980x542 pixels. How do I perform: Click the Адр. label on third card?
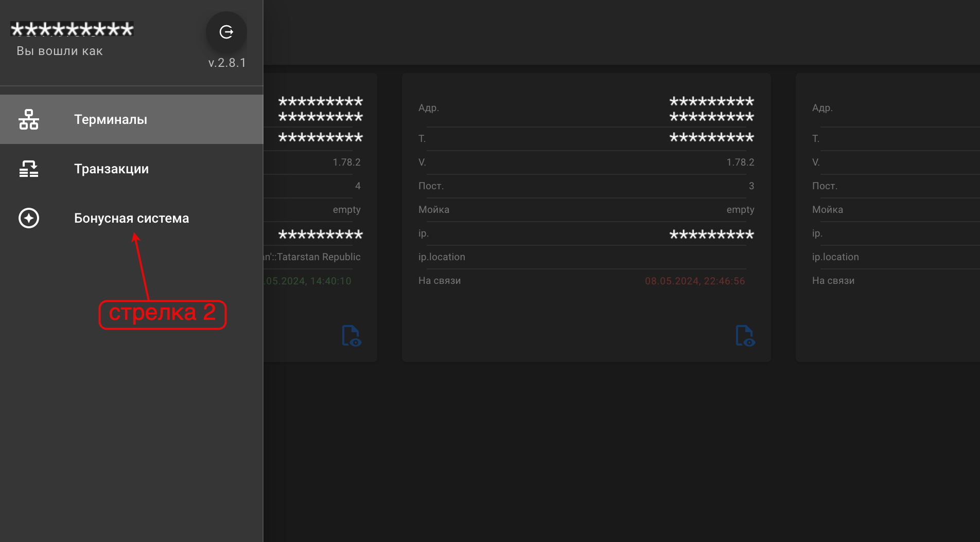[822, 107]
